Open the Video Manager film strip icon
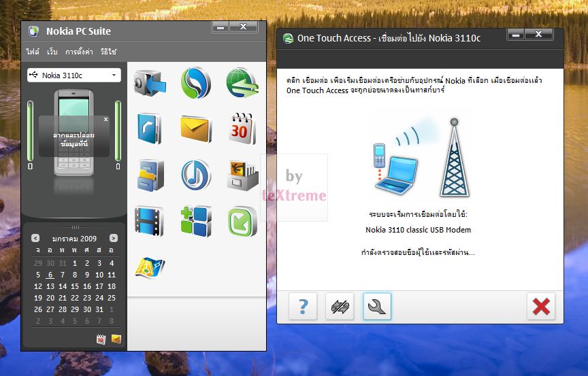Image resolution: width=588 pixels, height=376 pixels. pyautogui.click(x=149, y=221)
